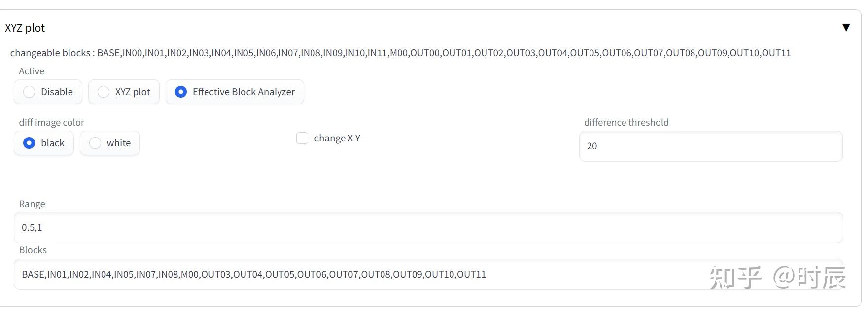Enable the change X-Y checkbox

pyautogui.click(x=302, y=139)
